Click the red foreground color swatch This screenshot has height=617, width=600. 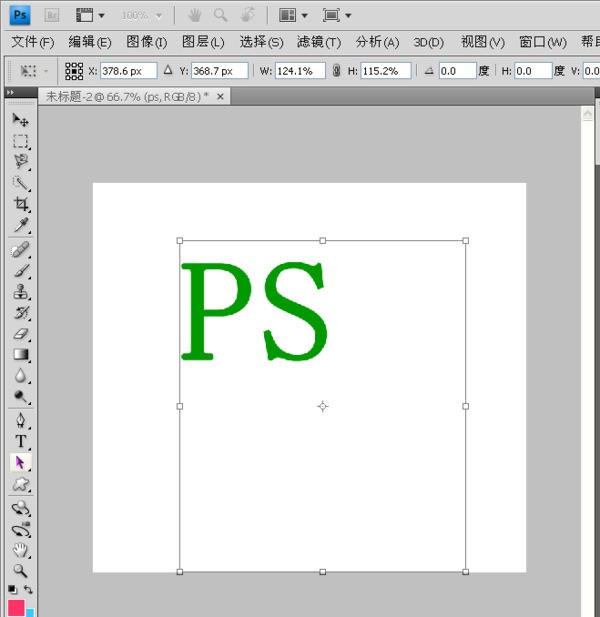click(17, 608)
